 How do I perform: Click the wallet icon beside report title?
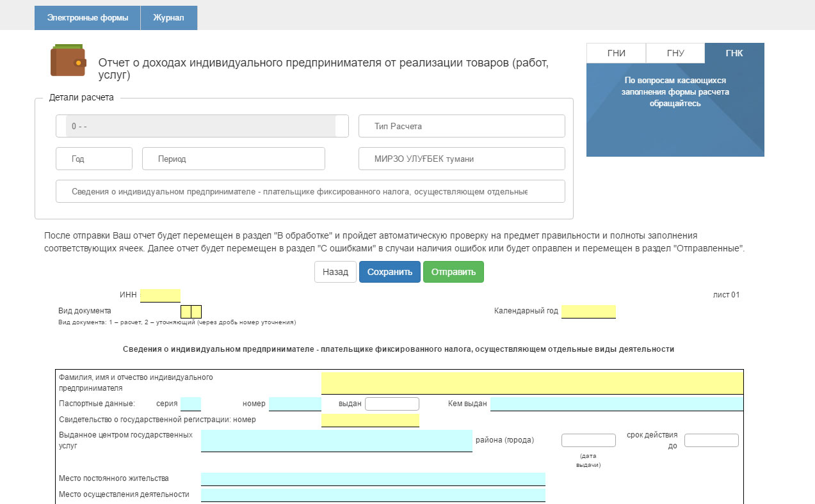[x=68, y=60]
